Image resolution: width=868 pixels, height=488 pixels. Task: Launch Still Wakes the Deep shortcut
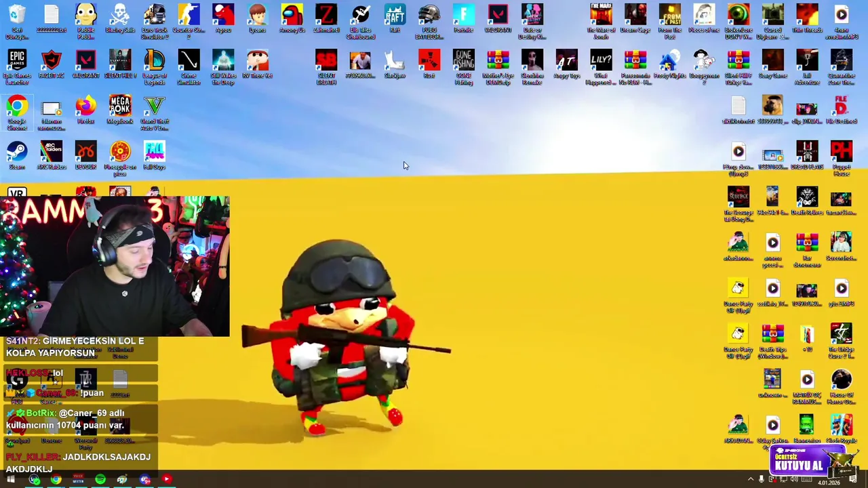tap(223, 66)
